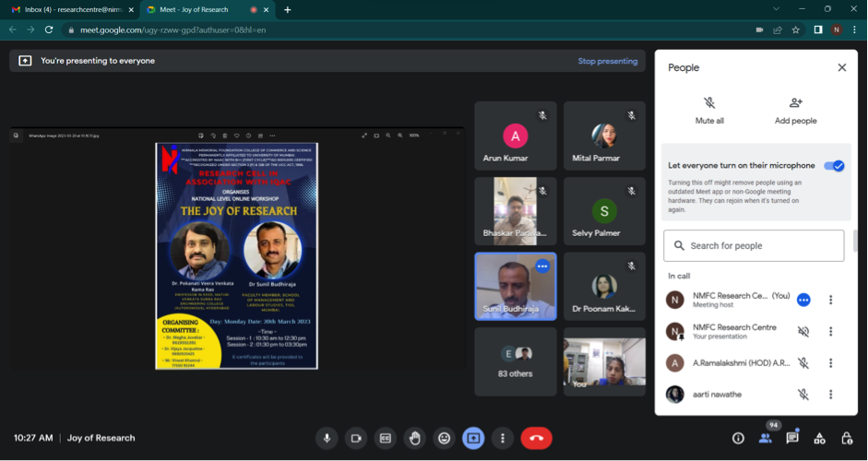Turn on closed captions
The width and height of the screenshot is (868, 461).
(385, 438)
